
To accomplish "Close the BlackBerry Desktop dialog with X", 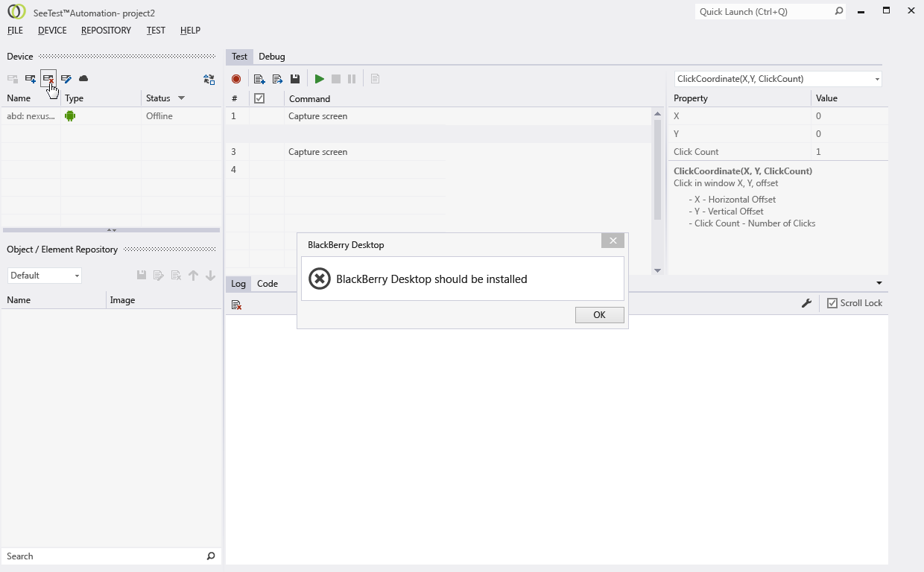I will tap(613, 241).
